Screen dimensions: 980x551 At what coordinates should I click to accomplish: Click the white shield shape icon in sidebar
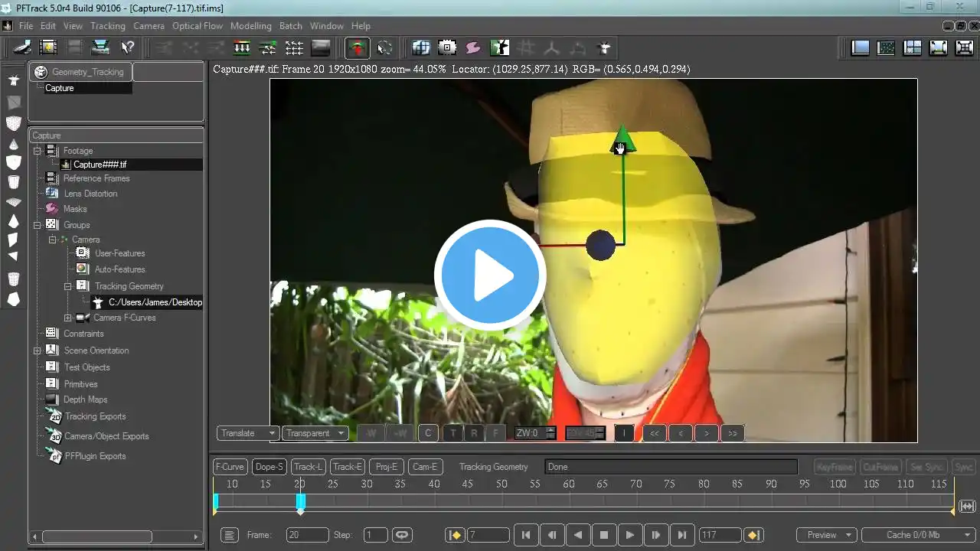13,162
